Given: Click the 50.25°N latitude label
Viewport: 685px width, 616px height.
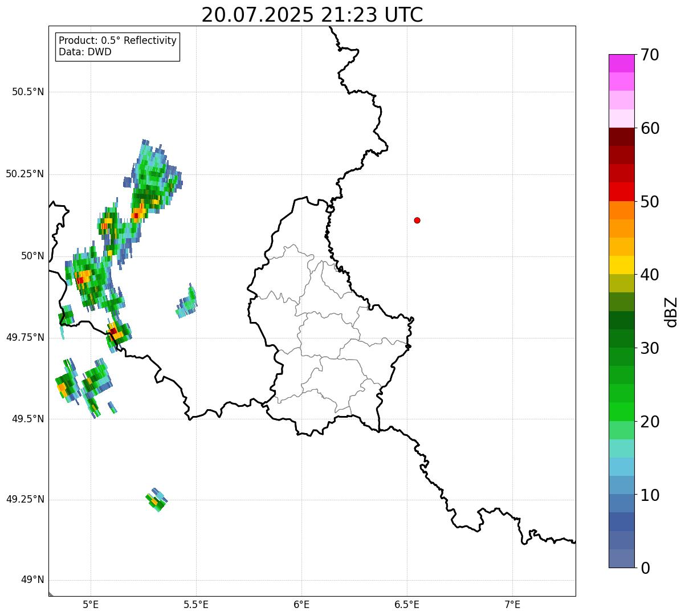Looking at the screenshot, I should pos(25,174).
